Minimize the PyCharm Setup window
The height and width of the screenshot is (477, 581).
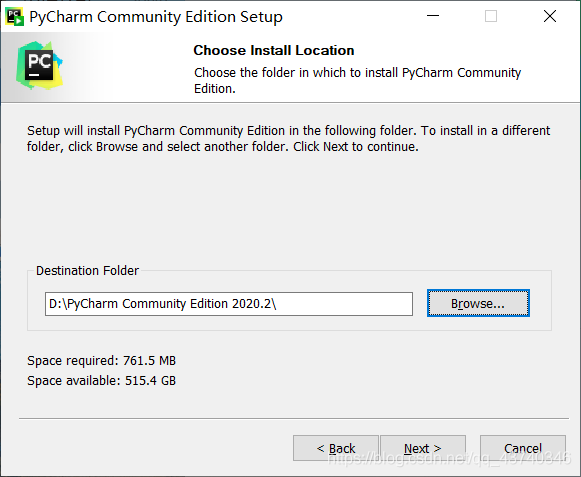click(433, 16)
